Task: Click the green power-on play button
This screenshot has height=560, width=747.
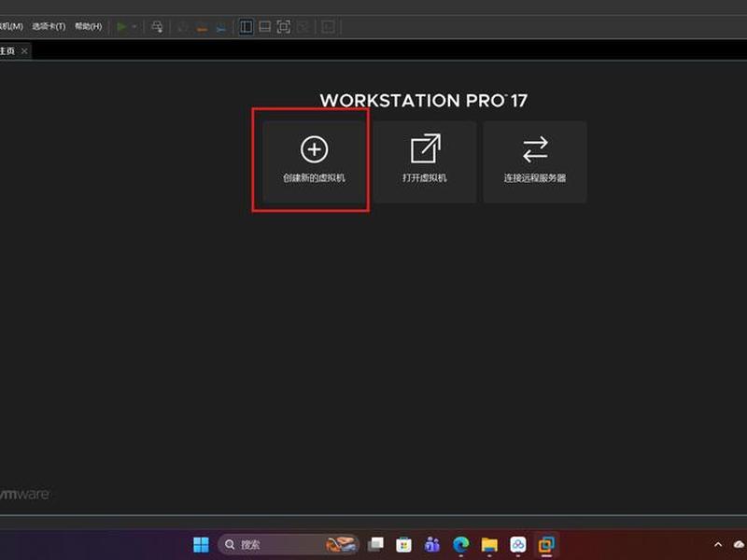Action: click(121, 27)
